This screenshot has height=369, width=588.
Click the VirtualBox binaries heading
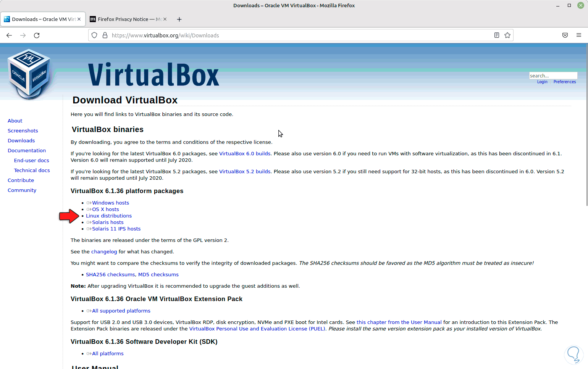[x=108, y=130]
